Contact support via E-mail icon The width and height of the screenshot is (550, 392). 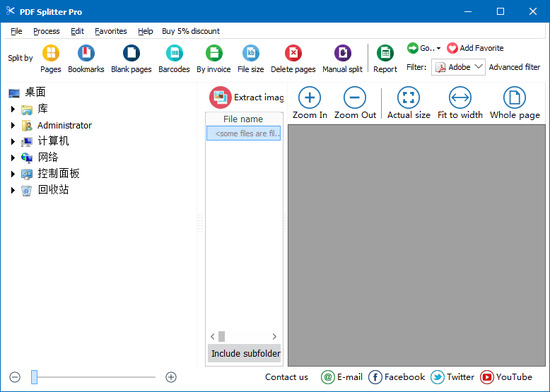click(328, 377)
